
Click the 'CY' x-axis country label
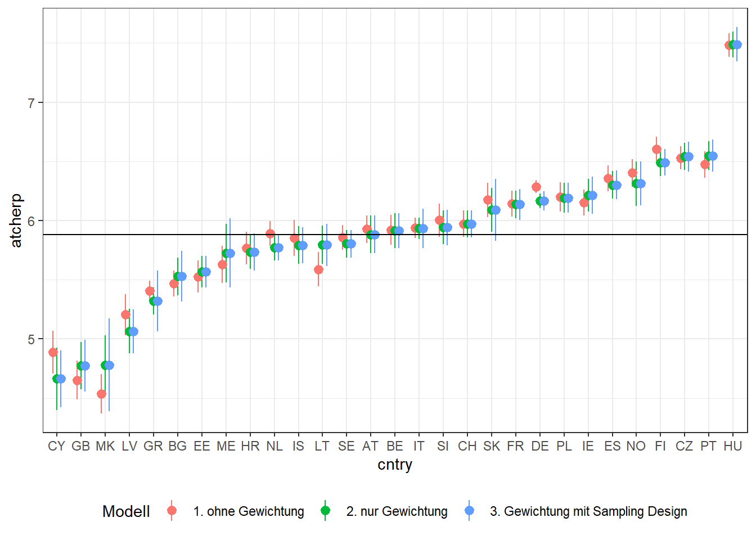click(x=56, y=446)
